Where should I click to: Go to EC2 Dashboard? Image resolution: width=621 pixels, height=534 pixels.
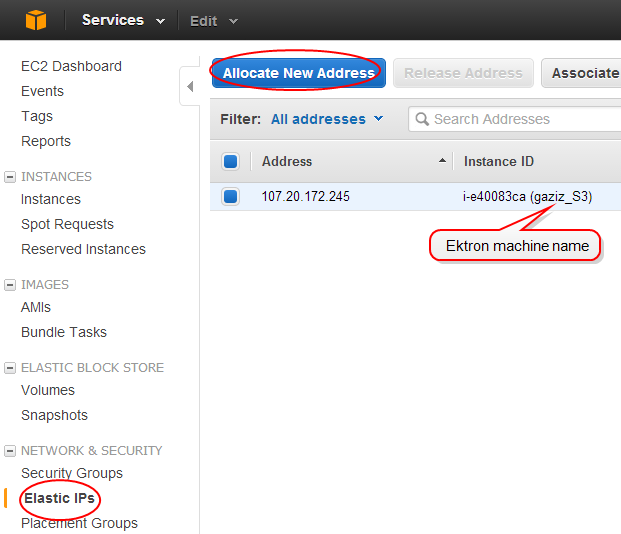(71, 66)
